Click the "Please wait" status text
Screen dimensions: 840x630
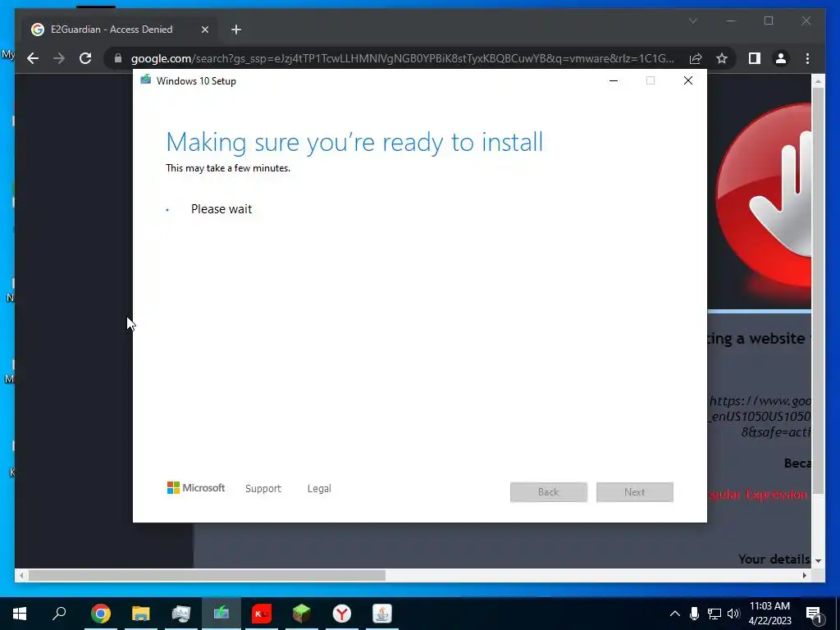221,209
